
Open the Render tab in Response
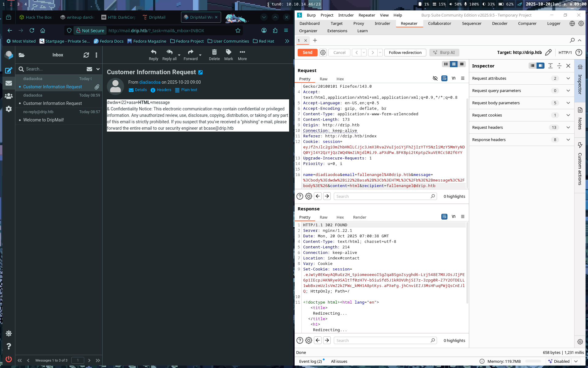(359, 217)
